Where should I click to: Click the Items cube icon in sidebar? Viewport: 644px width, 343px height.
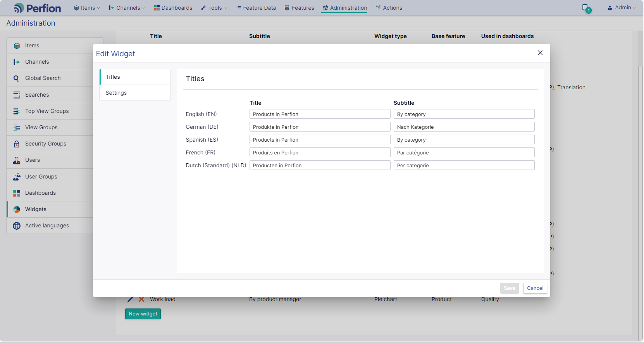17,46
